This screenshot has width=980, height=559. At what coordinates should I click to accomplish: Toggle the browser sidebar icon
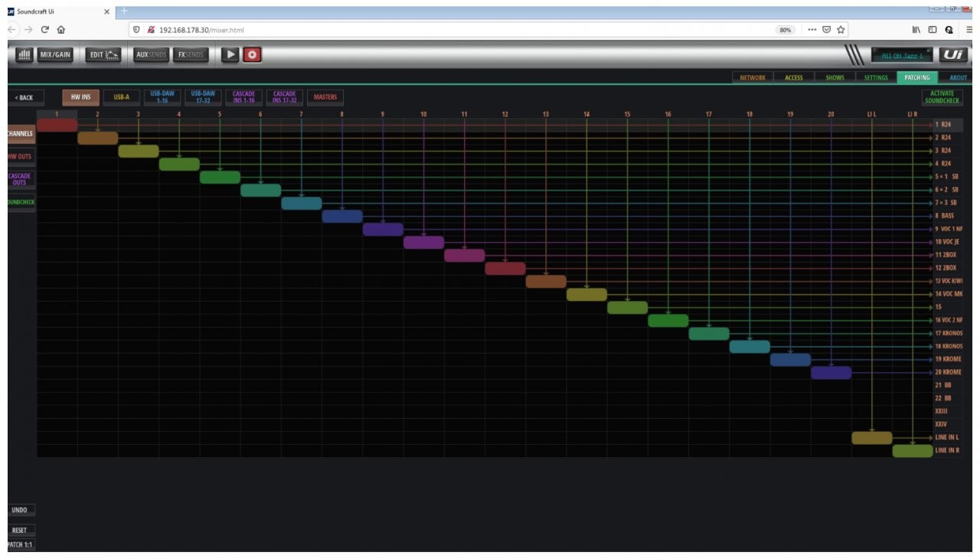click(933, 30)
